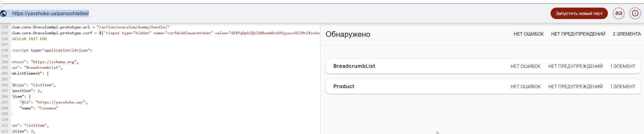
Task: Click the Обнаружено heading
Action: tap(348, 34)
